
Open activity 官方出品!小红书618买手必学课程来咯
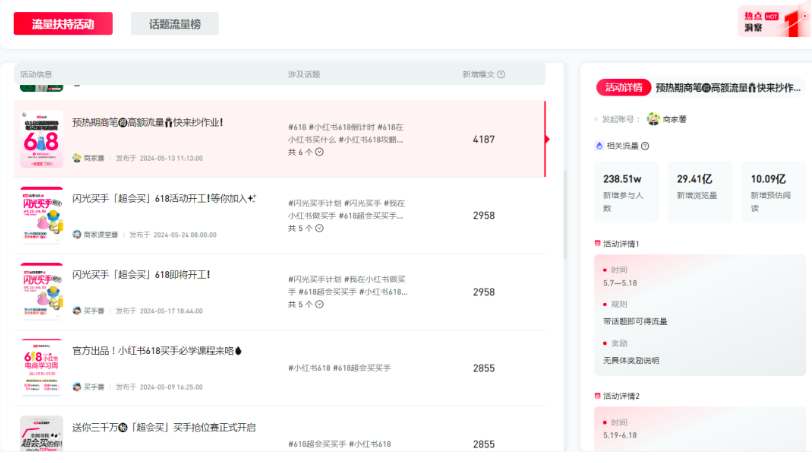pos(157,351)
